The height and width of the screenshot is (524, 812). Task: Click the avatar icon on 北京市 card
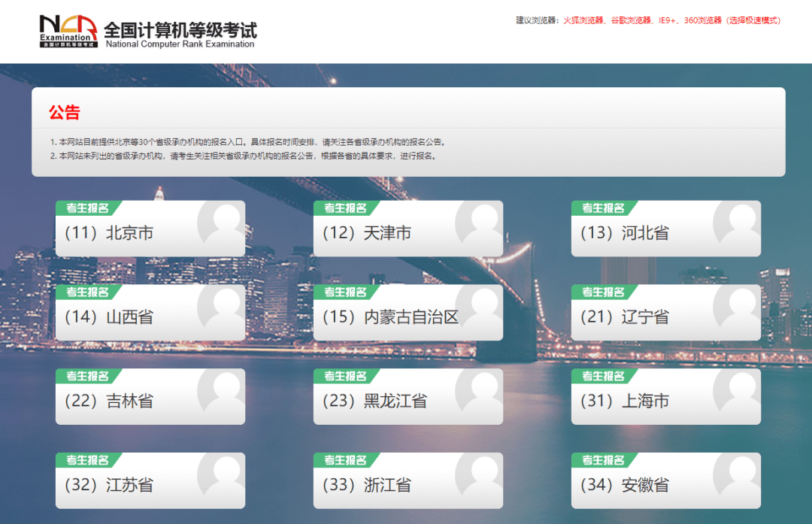[x=220, y=223]
